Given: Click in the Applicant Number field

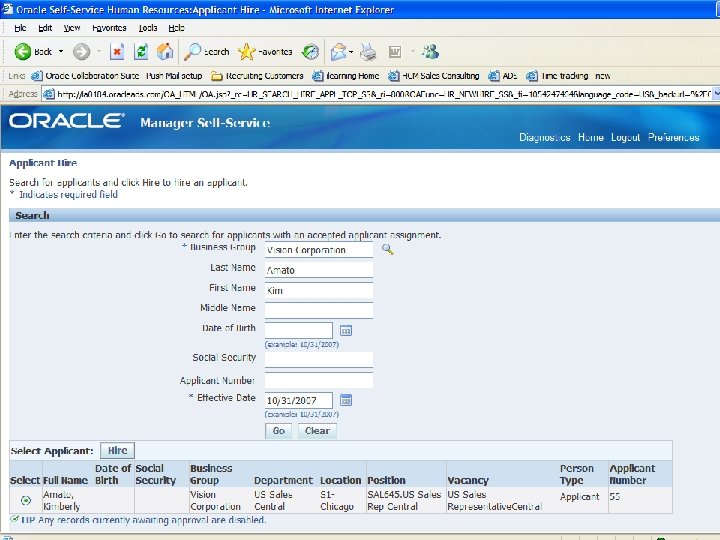Looking at the screenshot, I should tap(319, 380).
